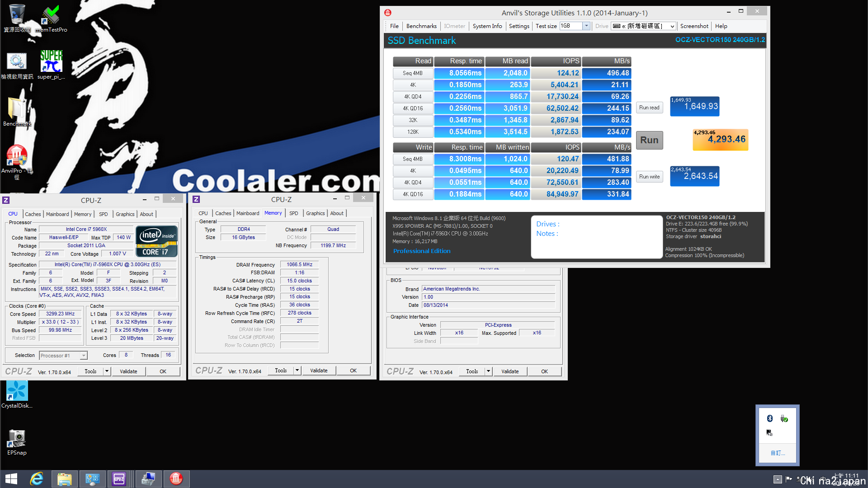Click the CPU-Z CPU window title icon
Image resolution: width=868 pixels, height=488 pixels.
[x=6, y=200]
